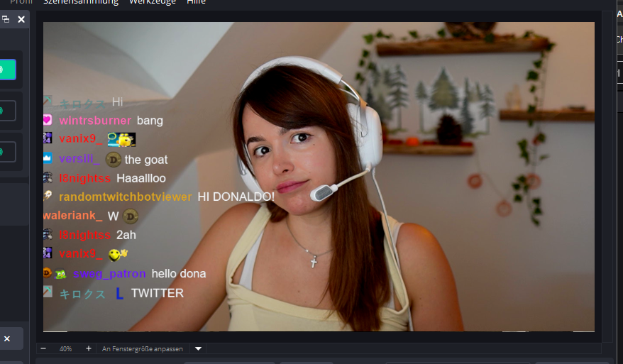Image resolution: width=623 pixels, height=364 pixels.
Task: Click the coin emote before 'the goat'
Action: [x=114, y=160]
